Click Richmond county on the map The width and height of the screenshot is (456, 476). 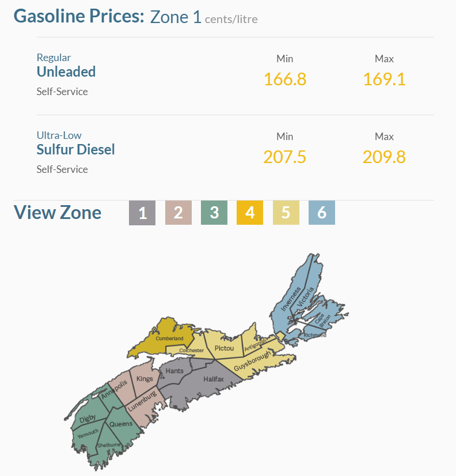pos(314,335)
